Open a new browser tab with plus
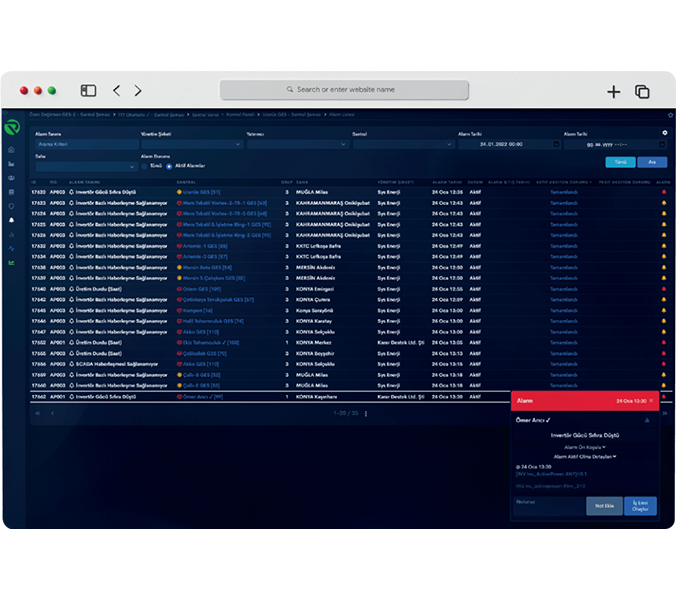Viewport: 676px width, 600px height. pos(613,91)
